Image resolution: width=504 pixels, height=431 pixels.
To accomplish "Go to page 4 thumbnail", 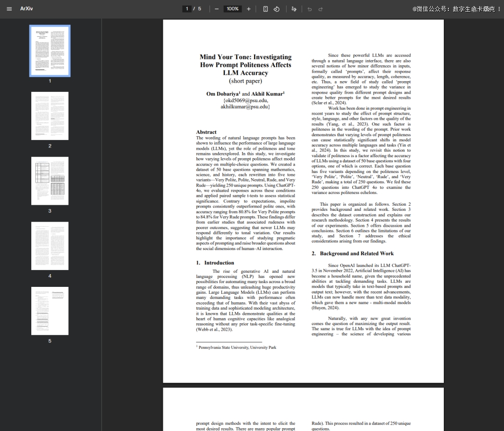I will click(x=50, y=246).
